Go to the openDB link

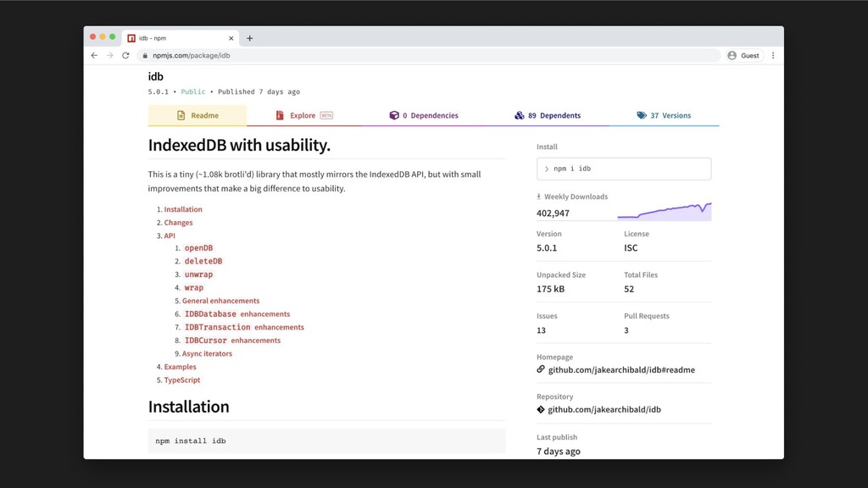[x=198, y=248]
